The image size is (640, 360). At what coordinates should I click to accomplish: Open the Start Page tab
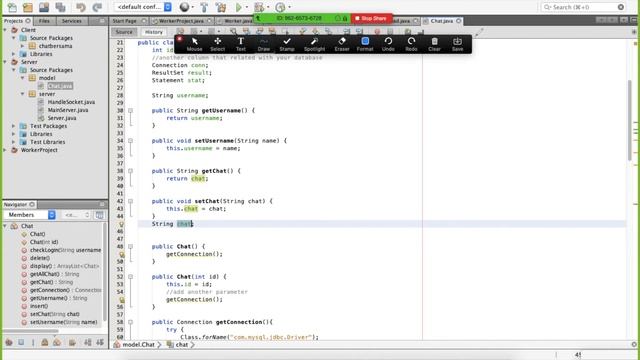coord(128,21)
